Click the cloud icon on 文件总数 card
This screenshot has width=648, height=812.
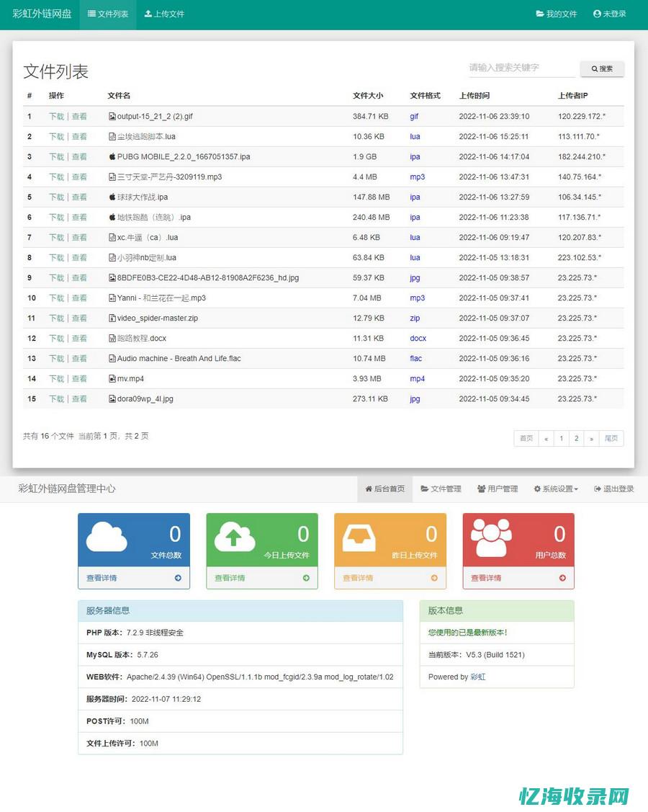tap(107, 537)
